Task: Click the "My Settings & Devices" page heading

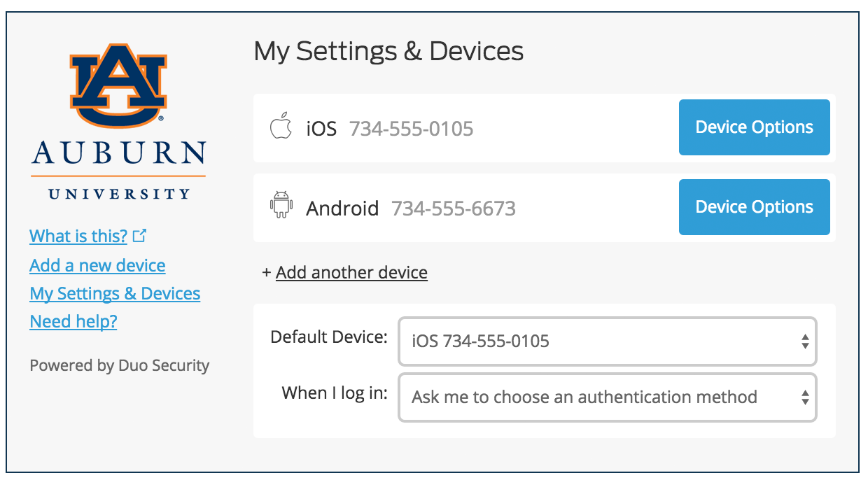Action: (x=388, y=51)
